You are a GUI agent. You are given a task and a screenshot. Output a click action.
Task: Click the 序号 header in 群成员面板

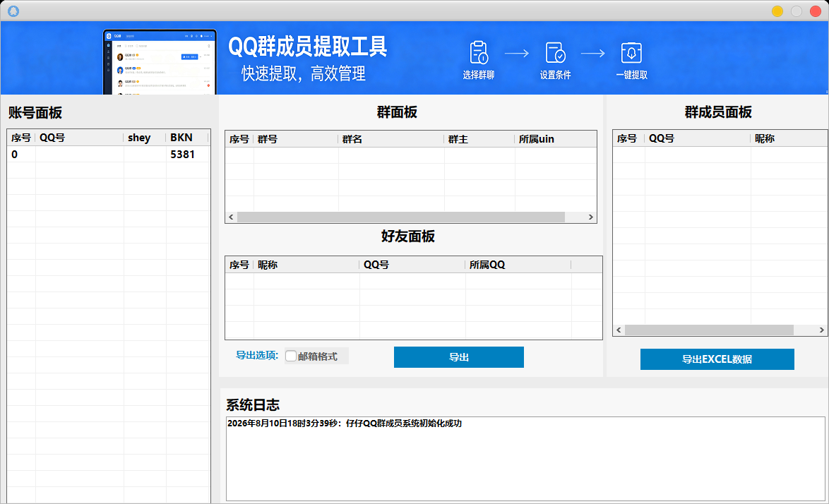[x=627, y=138]
